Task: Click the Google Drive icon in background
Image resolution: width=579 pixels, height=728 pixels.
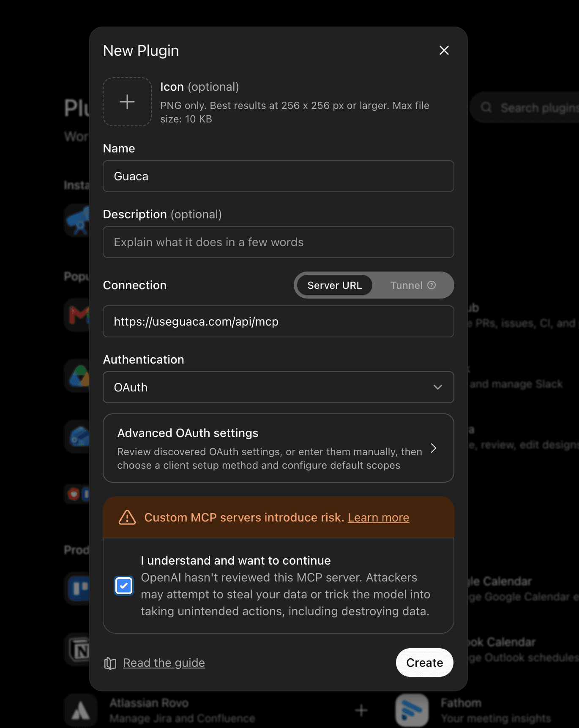Action: click(x=77, y=376)
